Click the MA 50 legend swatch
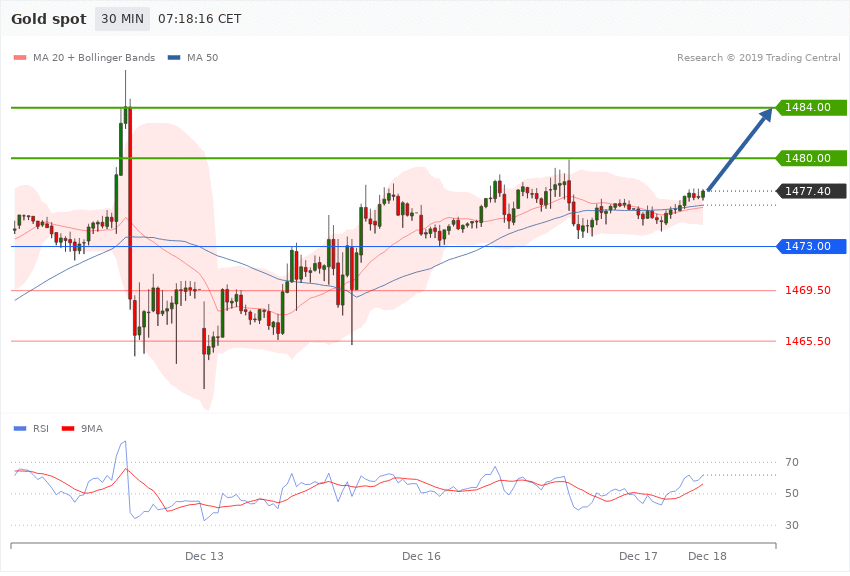This screenshot has width=850, height=576. (x=174, y=58)
